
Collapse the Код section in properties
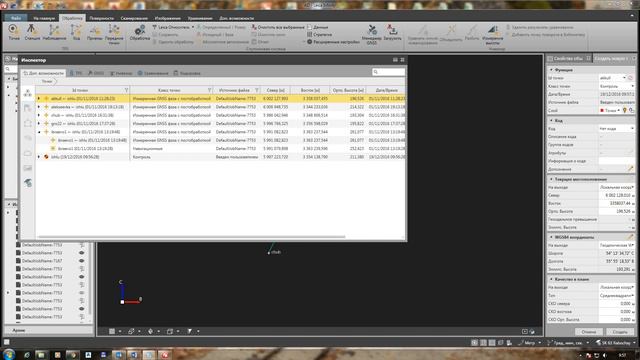coord(551,120)
